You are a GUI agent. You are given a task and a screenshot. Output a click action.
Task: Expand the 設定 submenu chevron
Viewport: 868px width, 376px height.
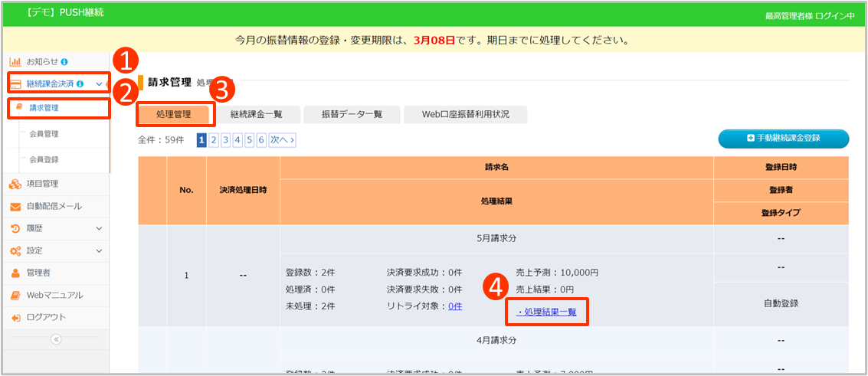99,250
